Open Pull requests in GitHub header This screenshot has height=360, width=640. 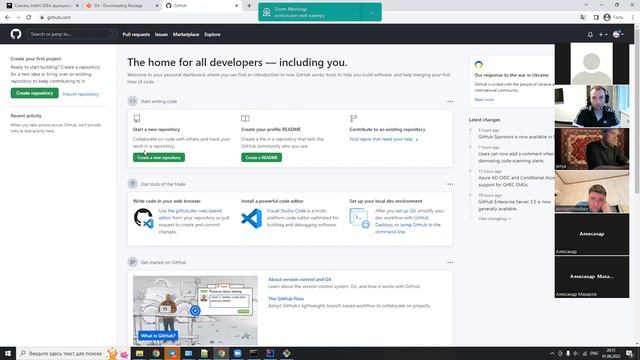(x=136, y=35)
